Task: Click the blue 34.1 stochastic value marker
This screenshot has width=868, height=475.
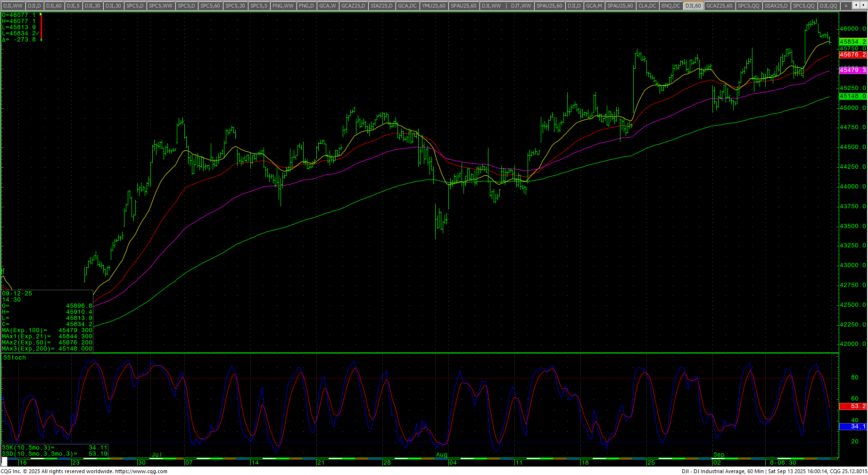Action: click(x=853, y=426)
